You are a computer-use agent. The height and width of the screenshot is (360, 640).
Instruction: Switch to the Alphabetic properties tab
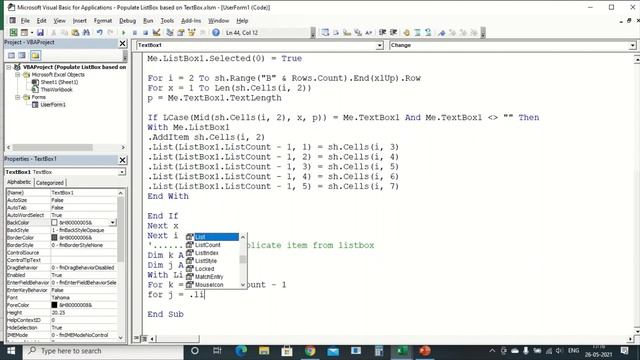pyautogui.click(x=19, y=182)
